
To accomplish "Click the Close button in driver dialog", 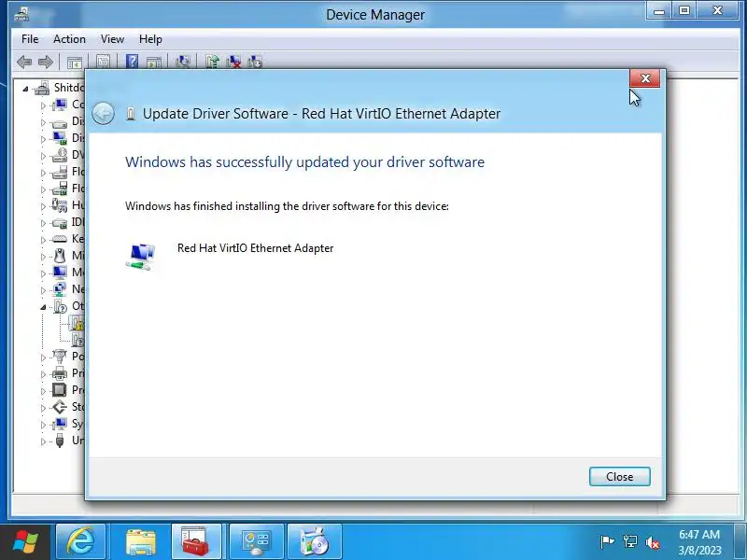I will coord(619,477).
